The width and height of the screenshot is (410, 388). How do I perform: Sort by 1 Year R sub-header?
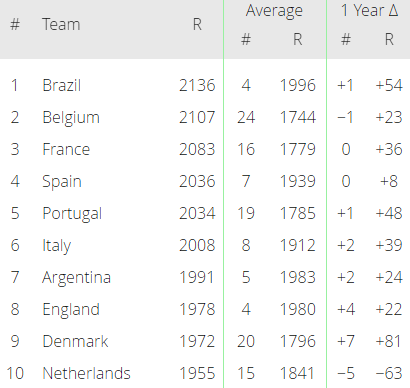tap(389, 39)
